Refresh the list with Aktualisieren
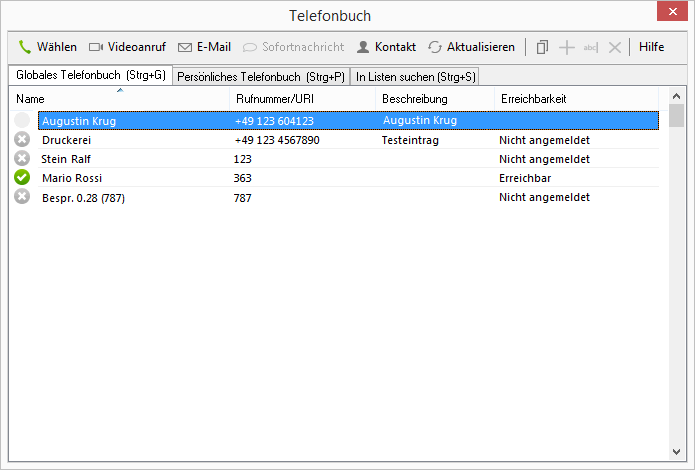Screen dimensions: 695x470 (x=471, y=47)
